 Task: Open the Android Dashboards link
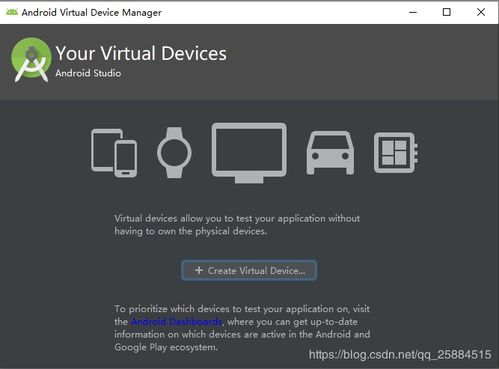click(177, 322)
